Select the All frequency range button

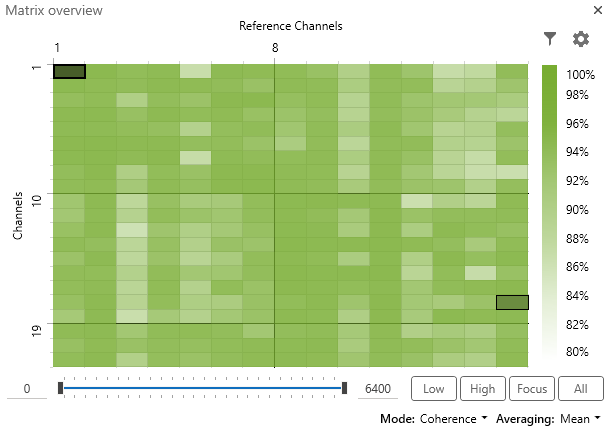point(581,389)
